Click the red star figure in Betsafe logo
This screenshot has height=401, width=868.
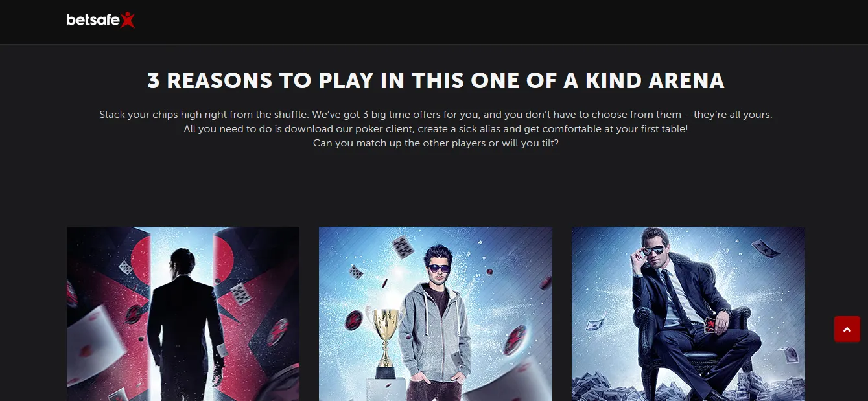pyautogui.click(x=128, y=19)
